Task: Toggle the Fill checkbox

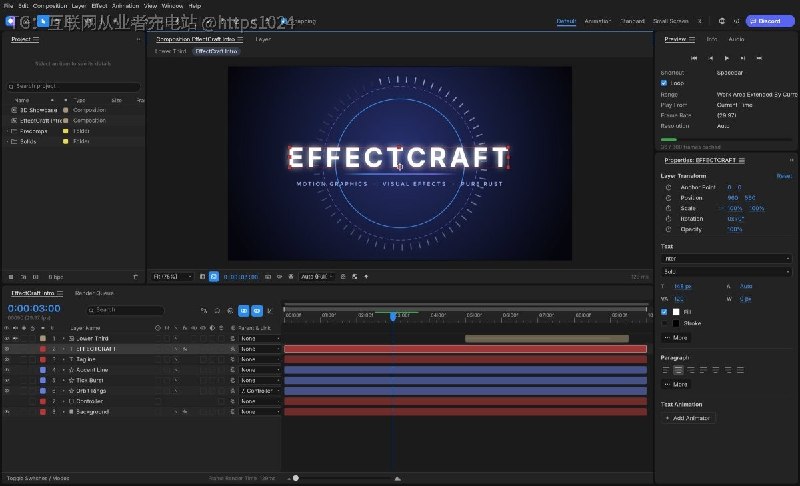Action: (664, 312)
